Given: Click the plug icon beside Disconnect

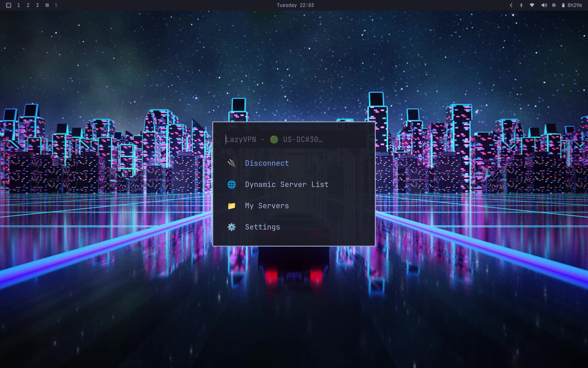Looking at the screenshot, I should click(231, 163).
